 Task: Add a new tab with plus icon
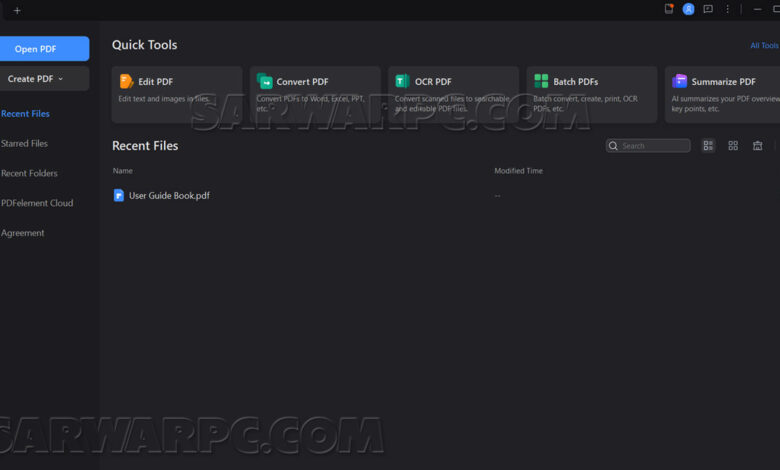pos(17,10)
